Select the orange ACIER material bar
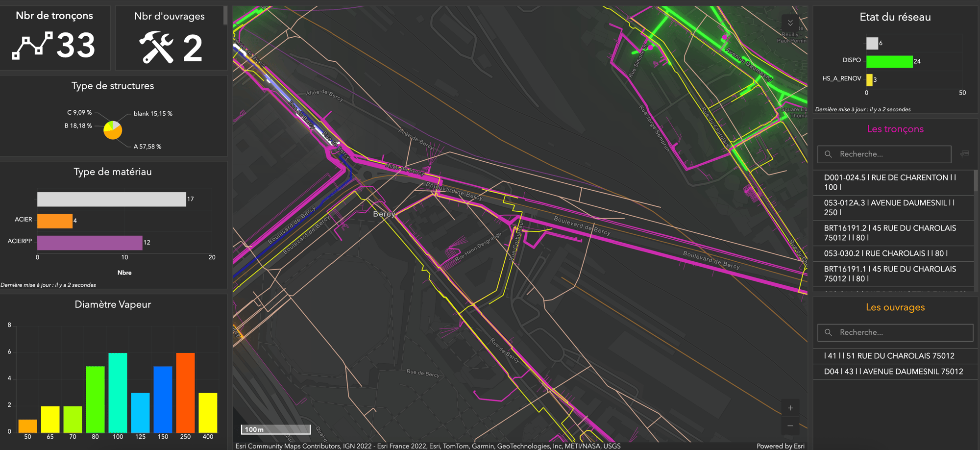980x450 pixels. 55,221
